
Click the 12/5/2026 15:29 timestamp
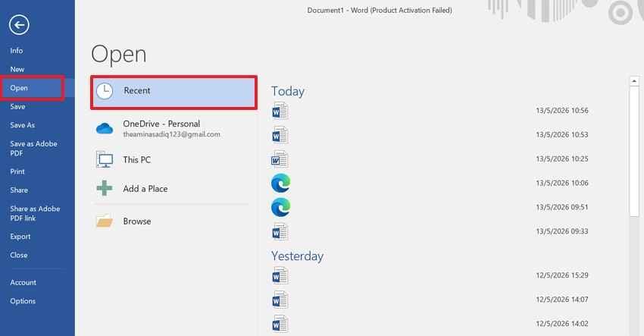[562, 275]
